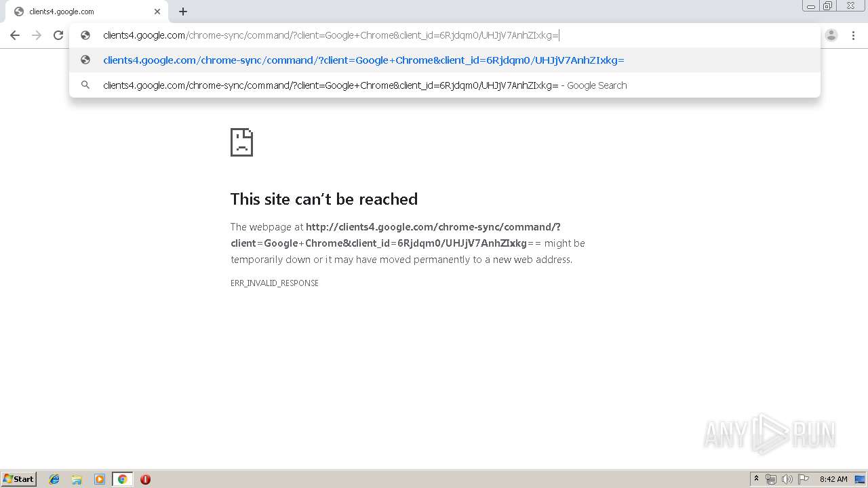
Task: Open the Chrome profile avatar menu
Action: [x=831, y=35]
